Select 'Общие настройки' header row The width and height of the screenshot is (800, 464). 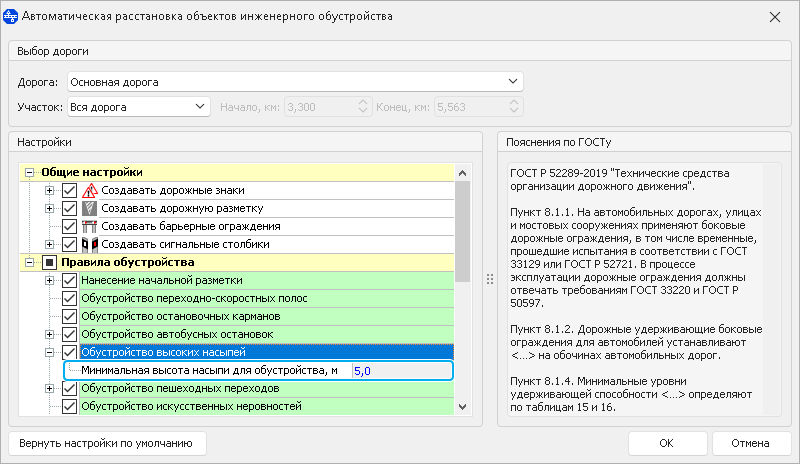coord(237,173)
